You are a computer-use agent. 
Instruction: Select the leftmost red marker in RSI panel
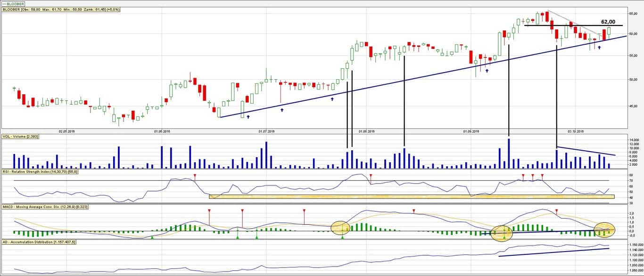pos(195,176)
